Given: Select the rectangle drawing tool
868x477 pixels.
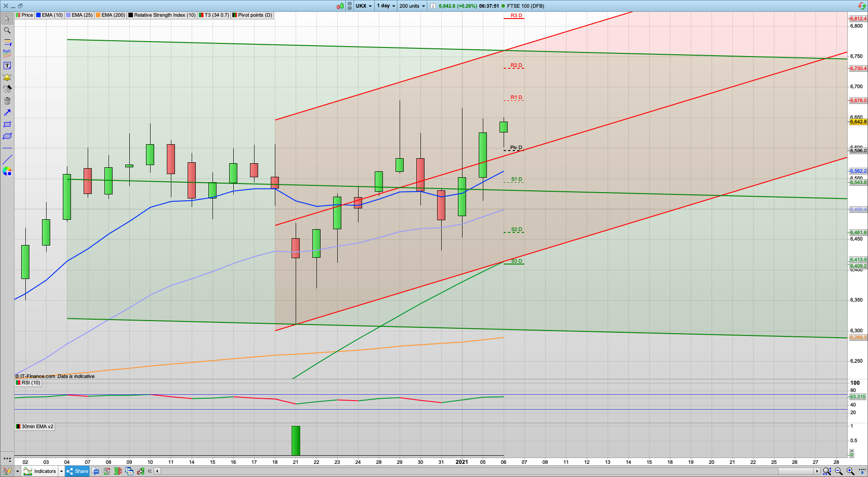Looking at the screenshot, I should coord(7,124).
